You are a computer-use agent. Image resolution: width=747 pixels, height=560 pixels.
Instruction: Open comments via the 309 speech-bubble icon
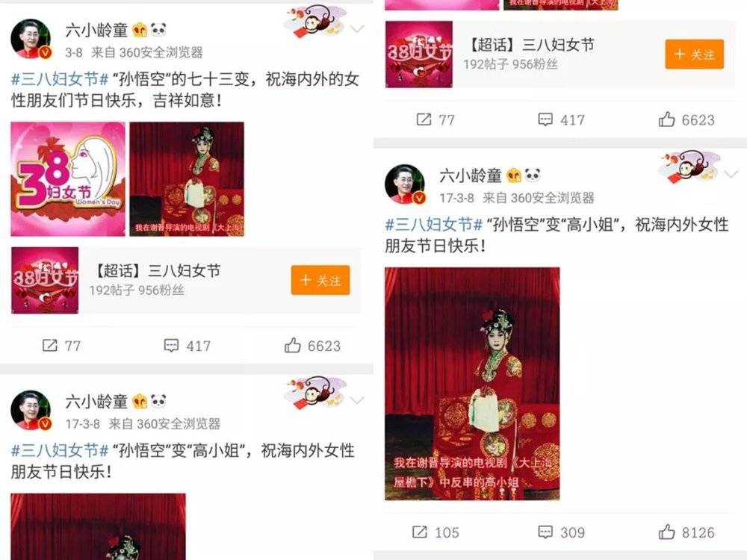tap(545, 532)
